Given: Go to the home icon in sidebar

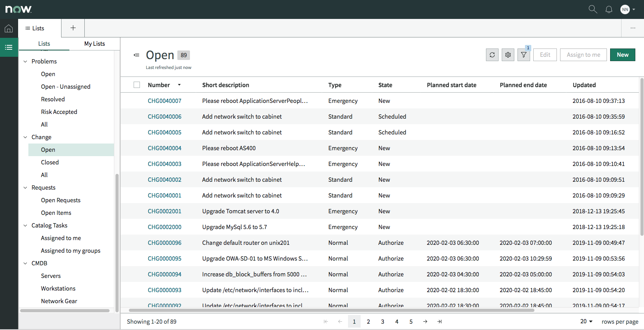Looking at the screenshot, I should (x=9, y=28).
